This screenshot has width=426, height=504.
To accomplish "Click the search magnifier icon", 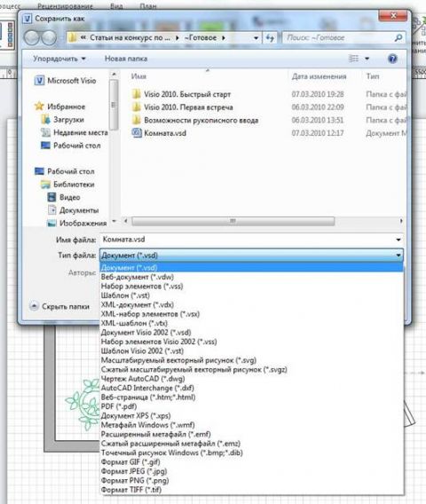I will [x=398, y=37].
